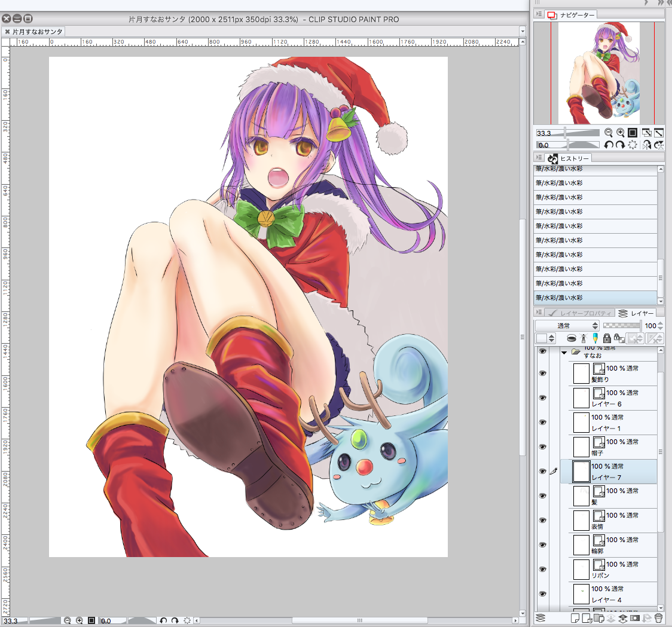Viewport: 672px width, 627px height.
Task: Collapse the すなお layer folder
Action: [564, 353]
